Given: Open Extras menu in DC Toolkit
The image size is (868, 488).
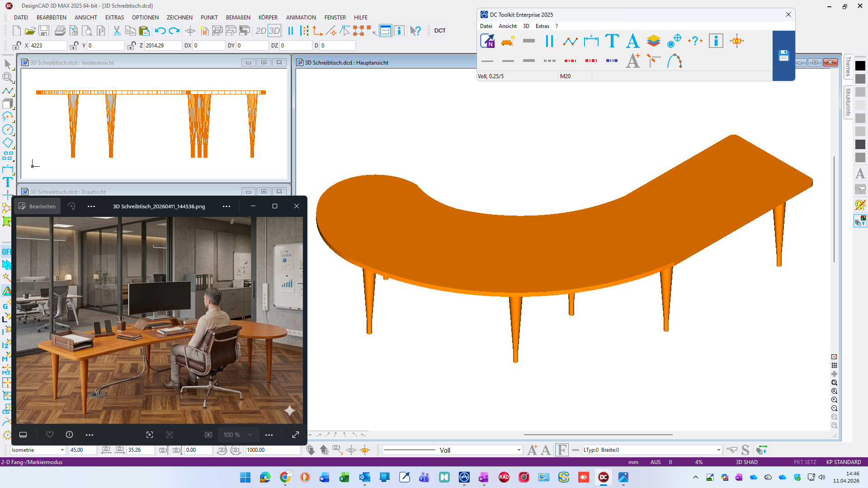Looking at the screenshot, I should click(x=542, y=26).
